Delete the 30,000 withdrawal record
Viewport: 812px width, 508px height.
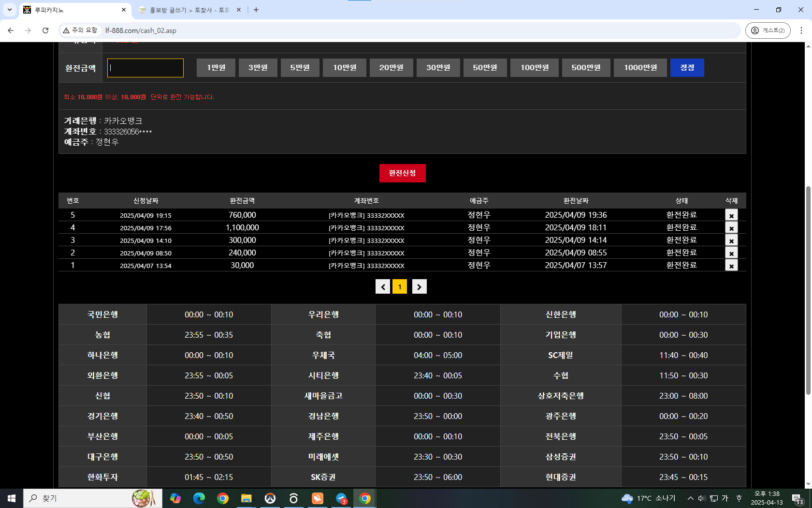point(731,266)
